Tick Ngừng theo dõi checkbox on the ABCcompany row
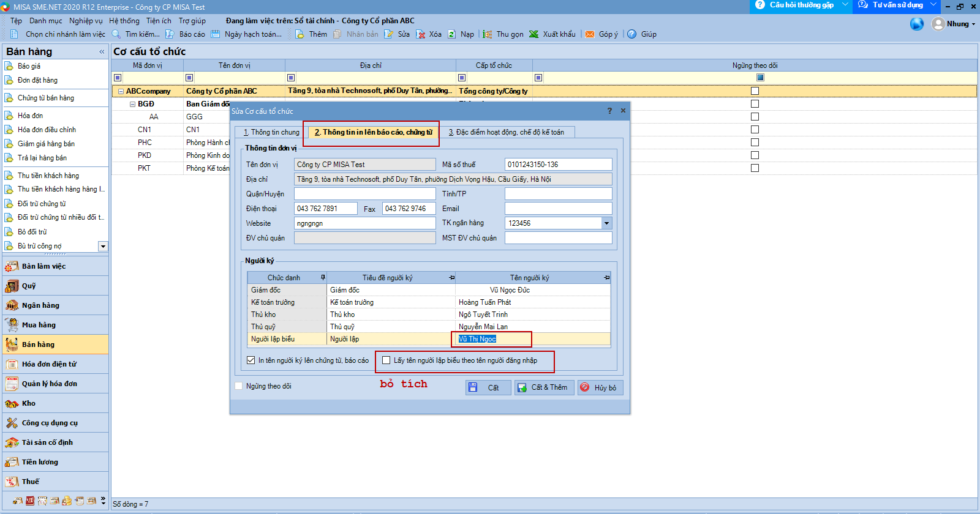 (x=755, y=91)
